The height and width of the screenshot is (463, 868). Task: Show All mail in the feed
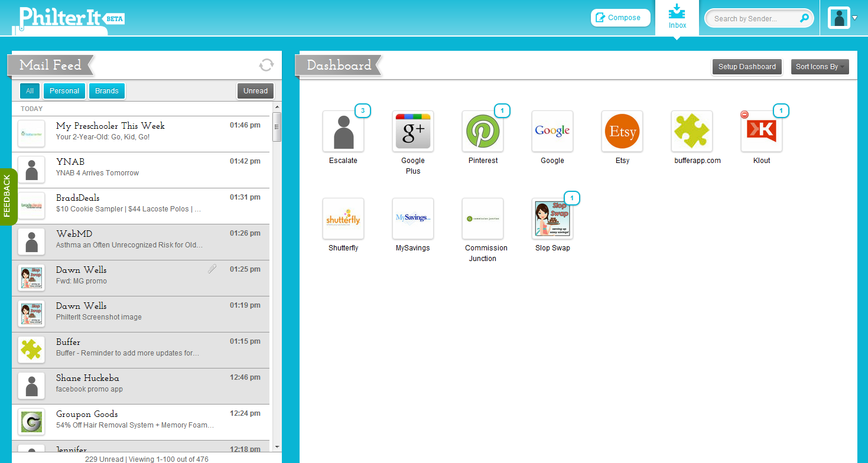coord(30,91)
